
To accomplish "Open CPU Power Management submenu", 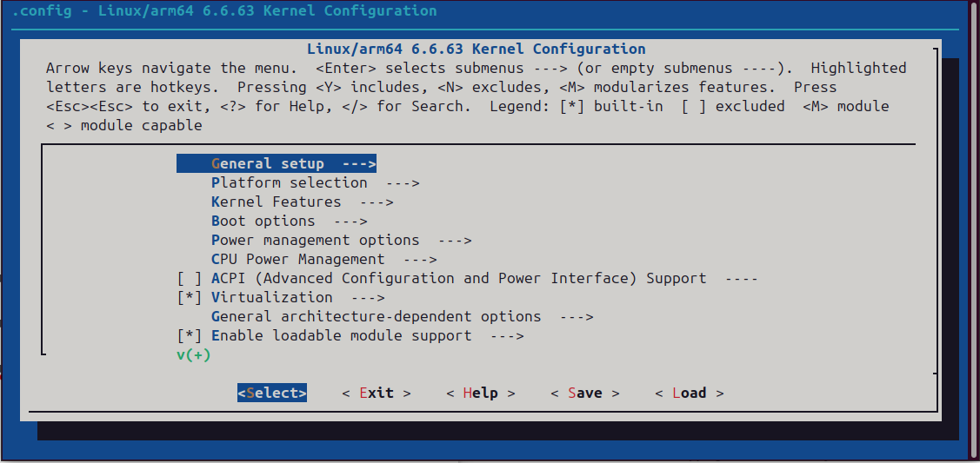I will (323, 259).
